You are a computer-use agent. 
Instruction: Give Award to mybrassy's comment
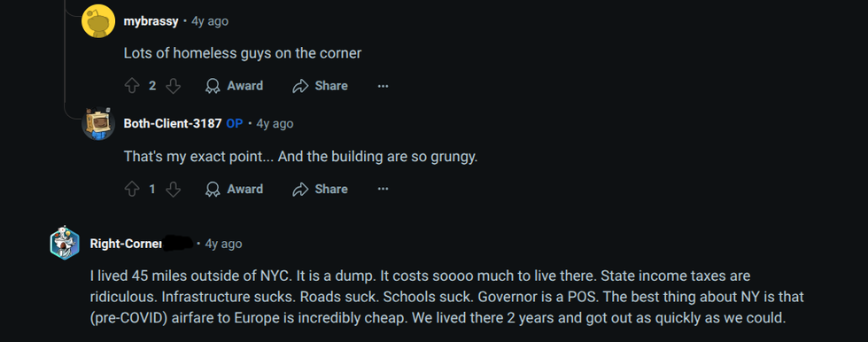point(234,86)
